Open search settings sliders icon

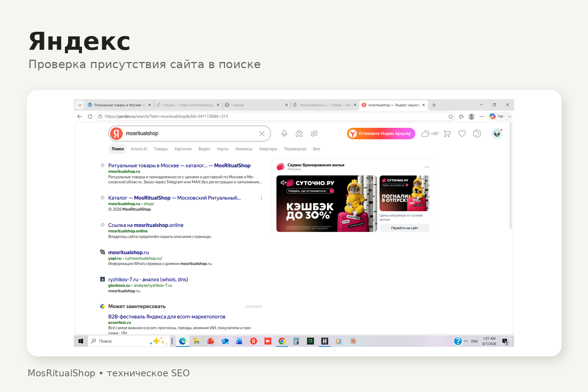tap(314, 134)
